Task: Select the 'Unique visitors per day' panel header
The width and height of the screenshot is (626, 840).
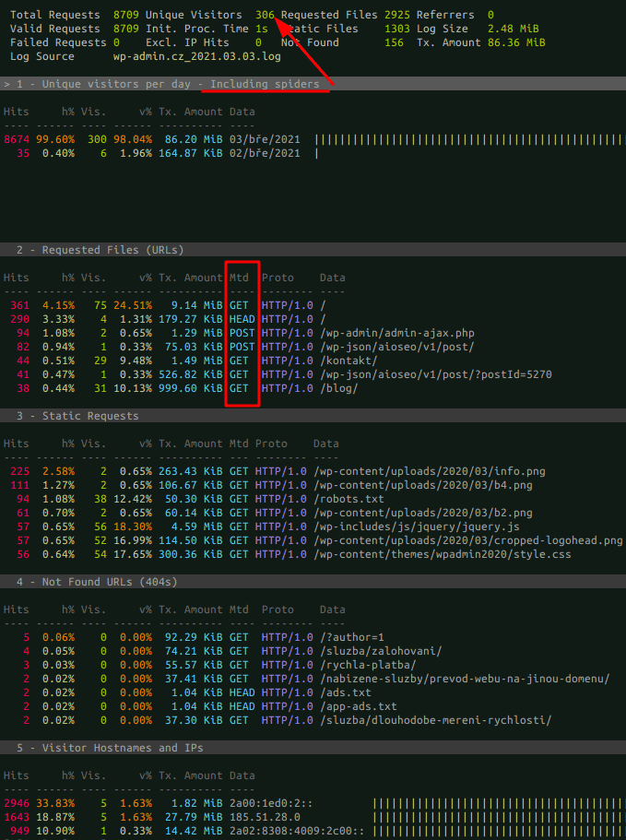Action: pyautogui.click(x=313, y=84)
